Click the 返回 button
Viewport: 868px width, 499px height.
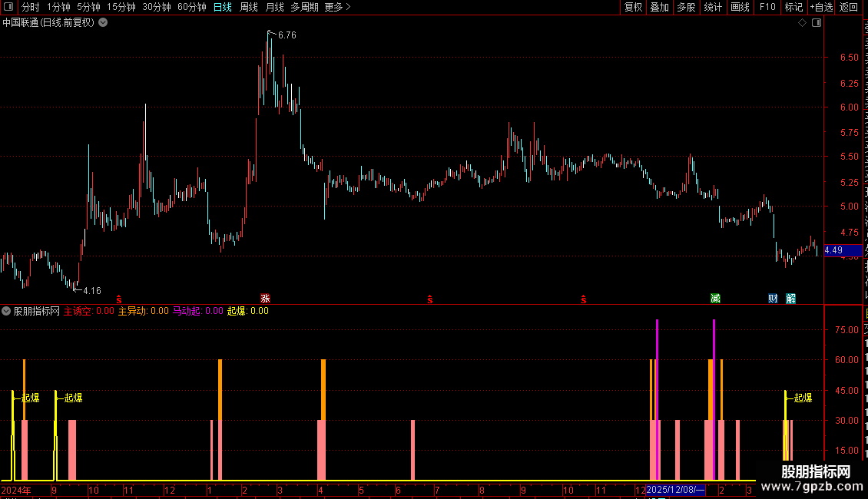(x=848, y=7)
